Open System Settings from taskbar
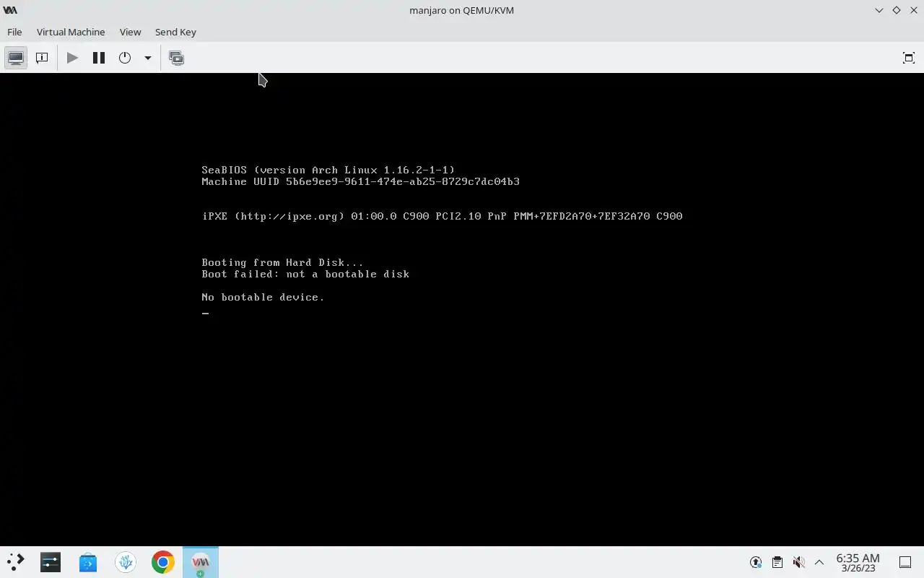This screenshot has height=578, width=924. pyautogui.click(x=51, y=562)
